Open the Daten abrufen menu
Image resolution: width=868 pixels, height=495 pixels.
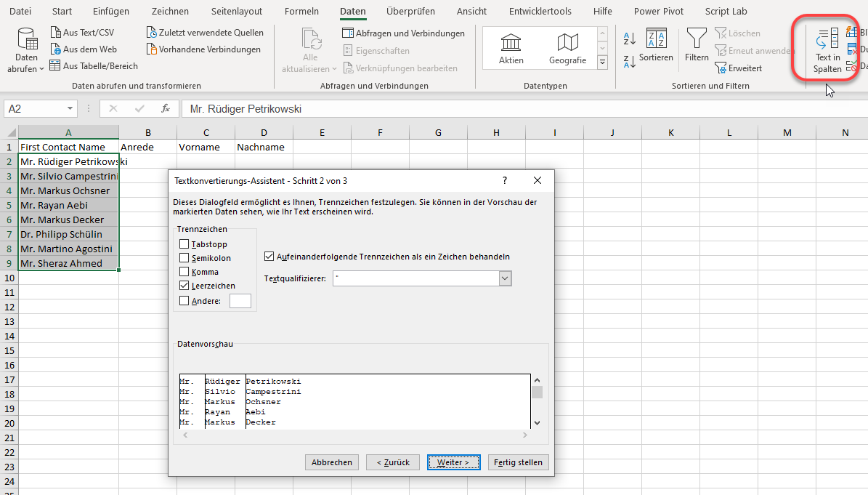[26, 51]
